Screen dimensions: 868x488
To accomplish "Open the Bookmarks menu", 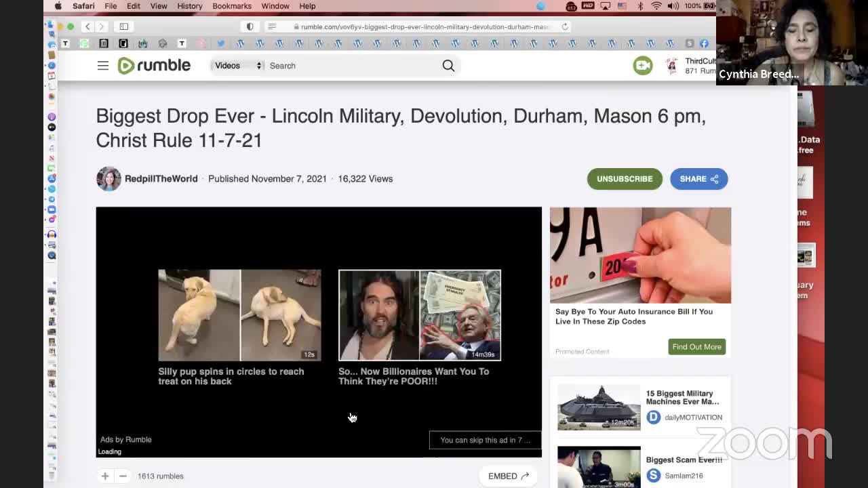I will coord(232,6).
